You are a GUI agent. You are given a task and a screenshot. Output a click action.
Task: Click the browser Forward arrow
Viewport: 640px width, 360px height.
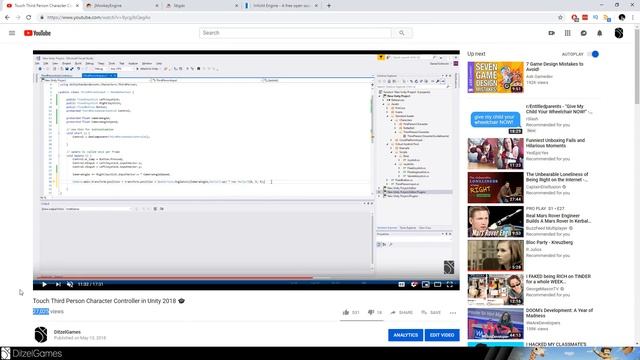pyautogui.click(x=18, y=18)
